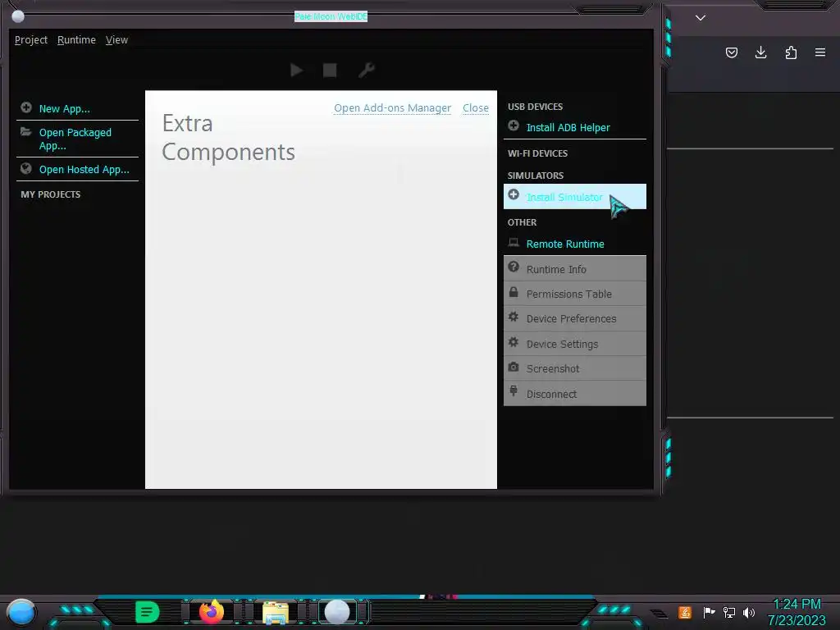Screen dimensions: 840x630
Task: Click the gear icon beside Device Settings
Action: point(514,342)
